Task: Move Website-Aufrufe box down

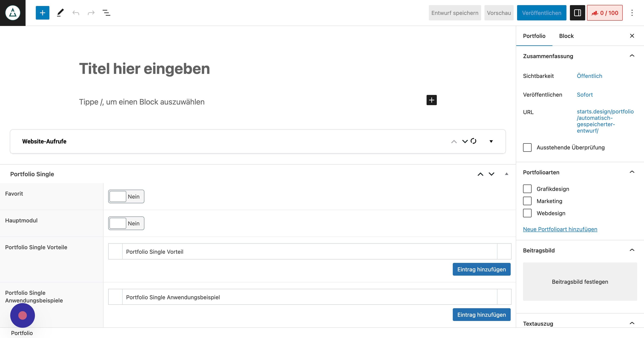Action: click(465, 141)
